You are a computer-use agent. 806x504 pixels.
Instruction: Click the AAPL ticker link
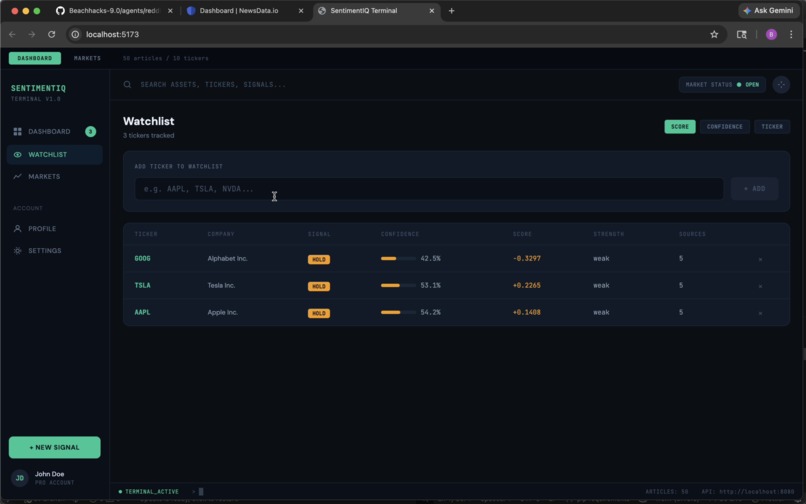click(142, 312)
